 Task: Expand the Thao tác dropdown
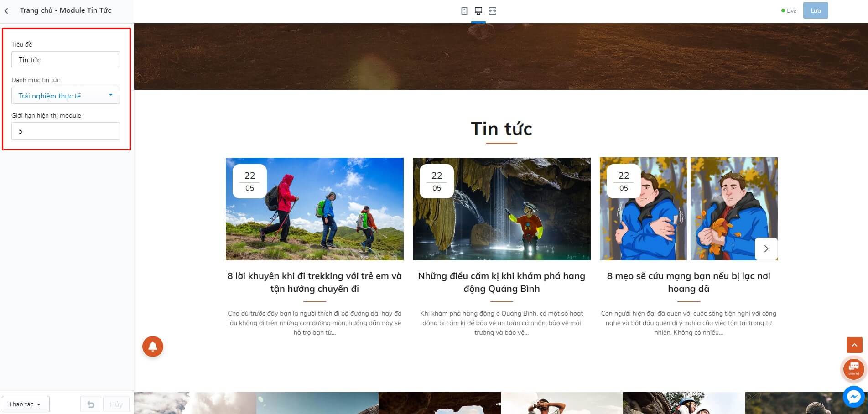point(26,404)
